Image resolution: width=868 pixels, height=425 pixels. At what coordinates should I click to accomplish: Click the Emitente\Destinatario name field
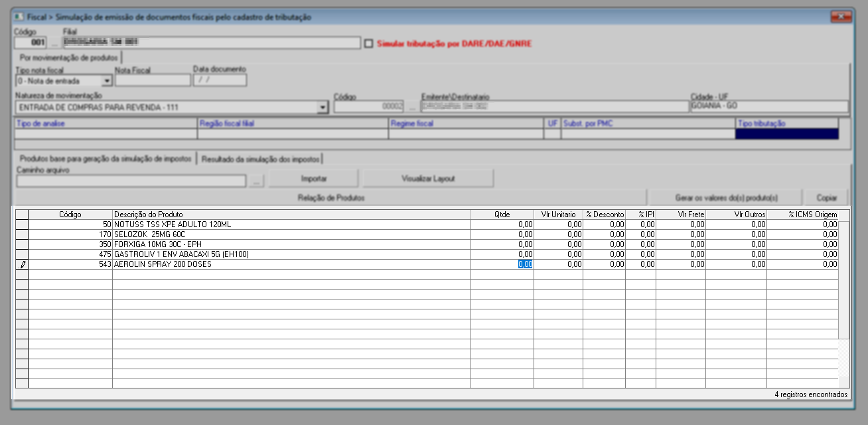[x=555, y=107]
